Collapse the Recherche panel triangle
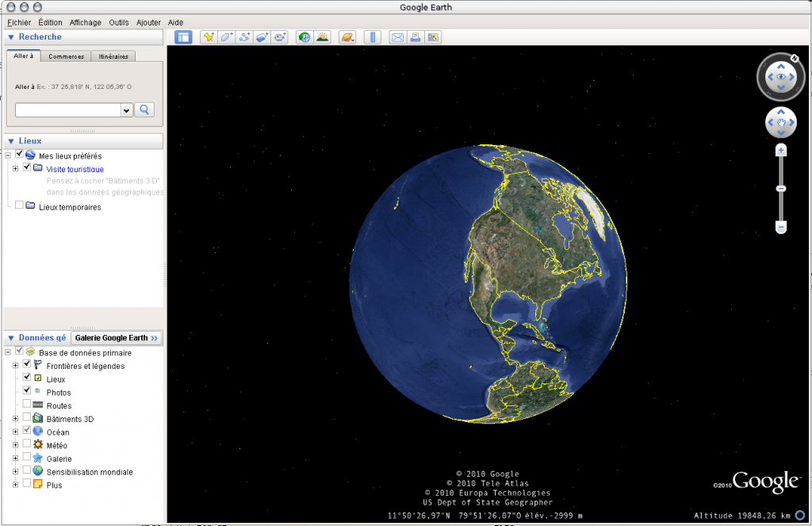Viewport: 812px width, 526px height. click(x=11, y=37)
